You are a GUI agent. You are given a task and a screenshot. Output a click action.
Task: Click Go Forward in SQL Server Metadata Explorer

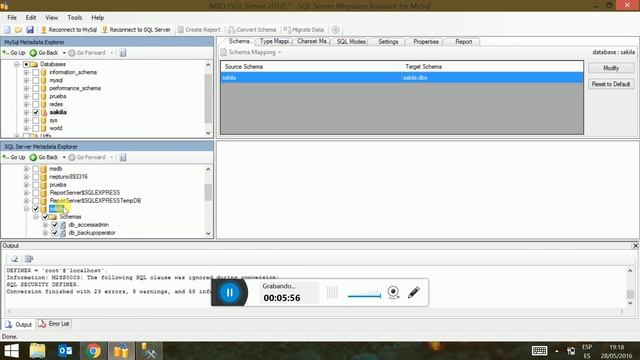point(87,157)
